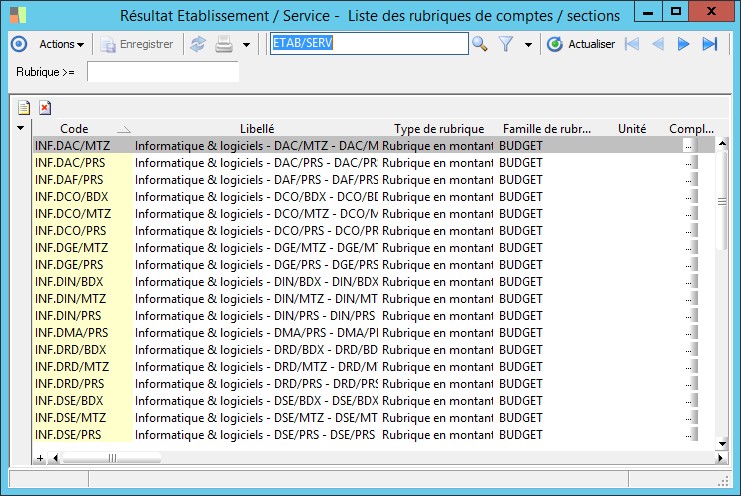The width and height of the screenshot is (741, 496).
Task: Go to first record arrow
Action: (632, 44)
